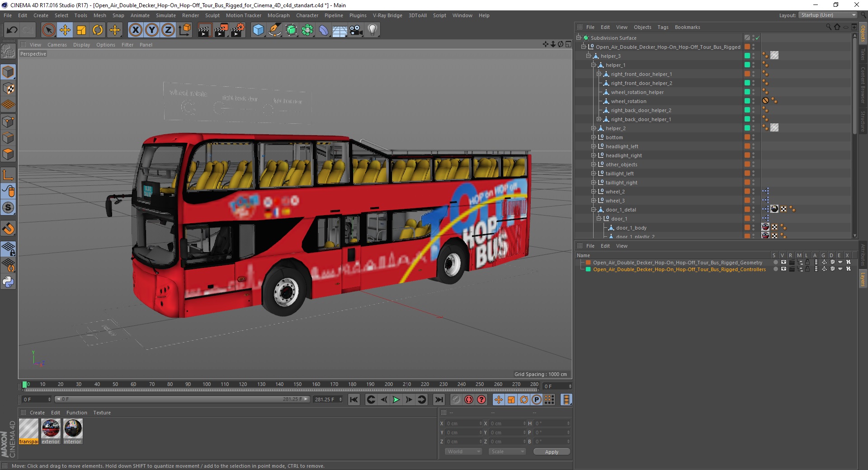Collapse the door_1_detal node
Image resolution: width=868 pixels, height=470 pixels.
[x=594, y=210]
